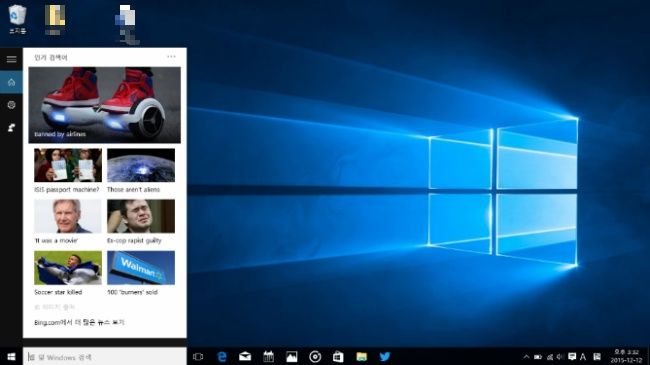Check the battery icon in system tray
Image resolution: width=650 pixels, height=365 pixels.
coord(538,357)
